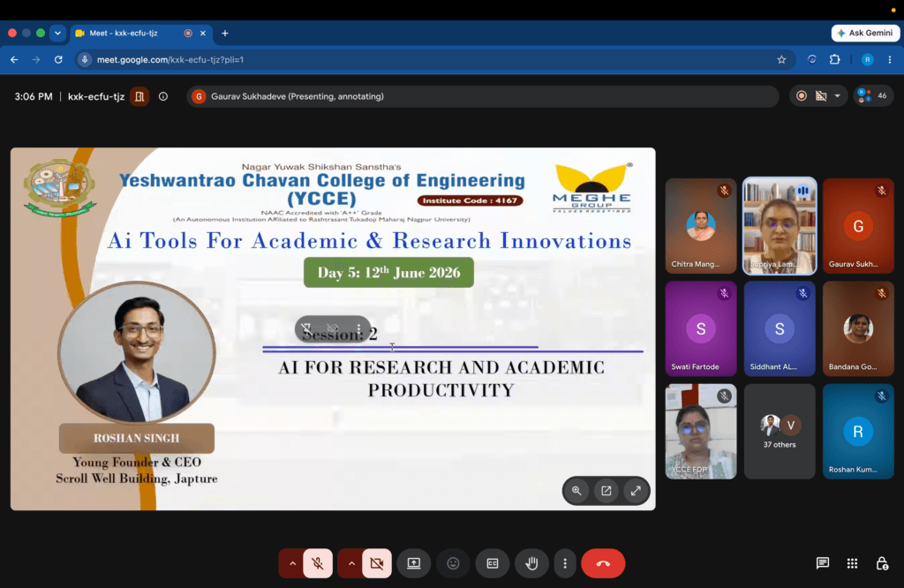Expand presentation to full screen

[x=636, y=491]
